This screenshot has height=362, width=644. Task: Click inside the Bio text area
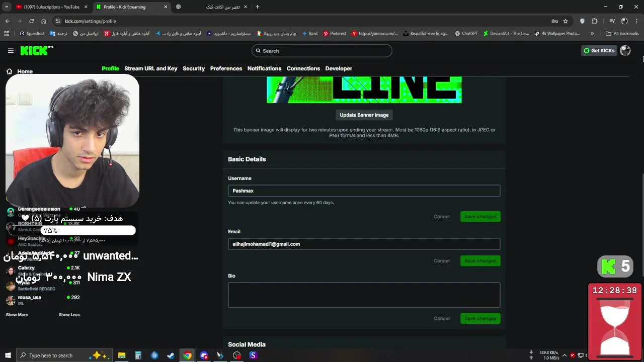(364, 295)
